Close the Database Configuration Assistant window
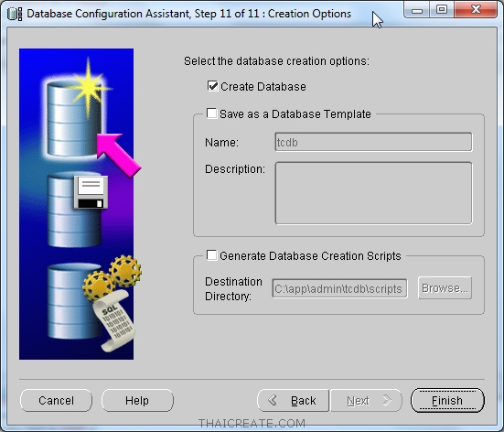Viewport: 504px width, 432px height. click(476, 10)
